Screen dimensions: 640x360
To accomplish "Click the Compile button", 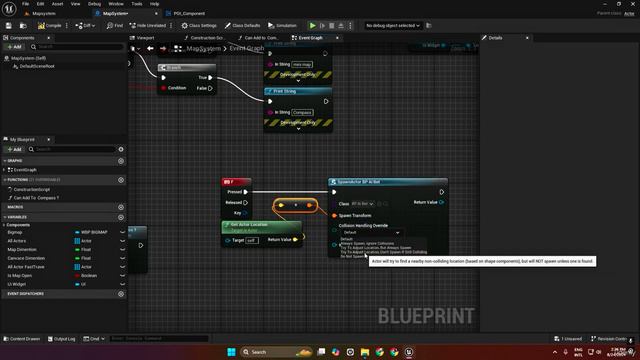I will [49, 25].
